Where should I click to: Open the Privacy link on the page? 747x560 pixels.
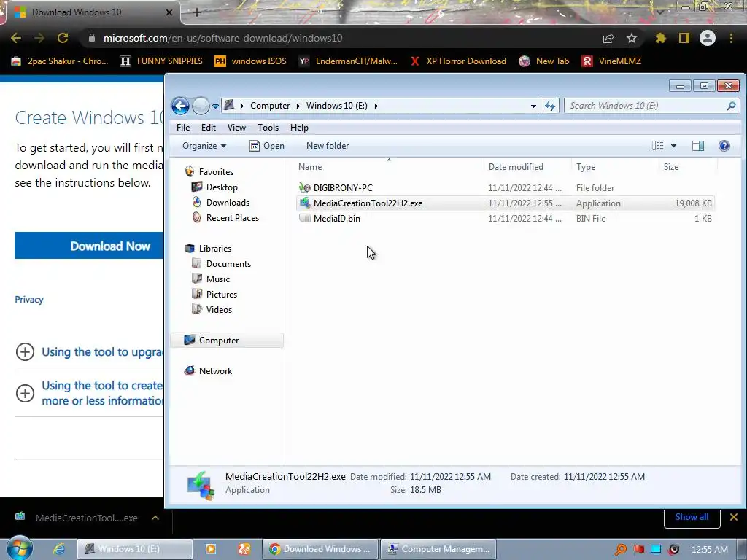29,300
